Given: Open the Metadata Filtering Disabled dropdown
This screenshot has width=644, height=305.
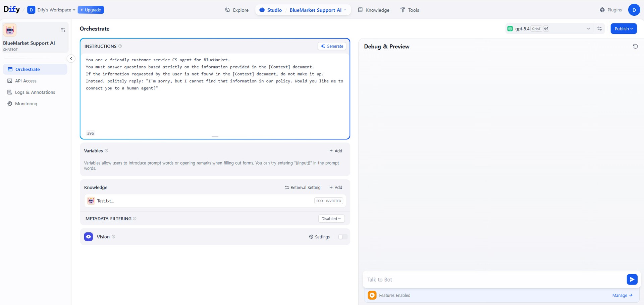Looking at the screenshot, I should pos(331,219).
